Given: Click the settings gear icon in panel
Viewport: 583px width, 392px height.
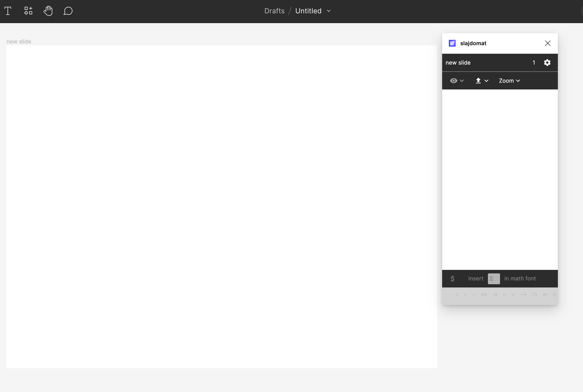Looking at the screenshot, I should (547, 62).
